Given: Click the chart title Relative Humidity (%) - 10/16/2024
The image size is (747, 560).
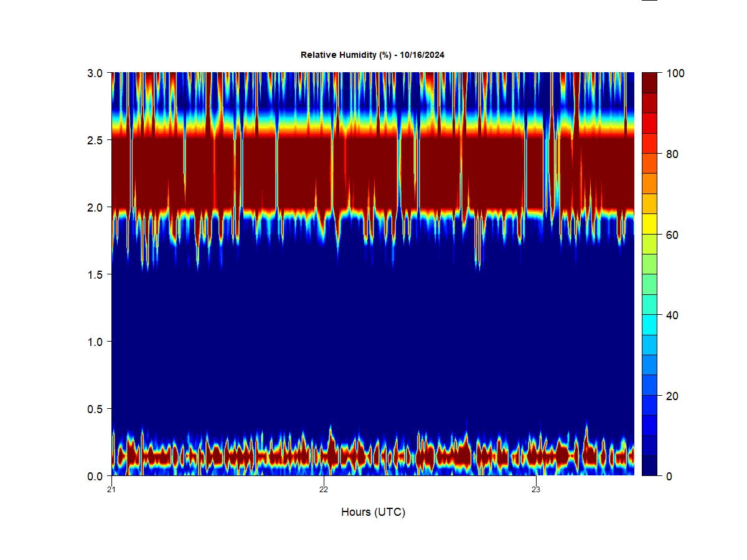Looking at the screenshot, I should [372, 55].
